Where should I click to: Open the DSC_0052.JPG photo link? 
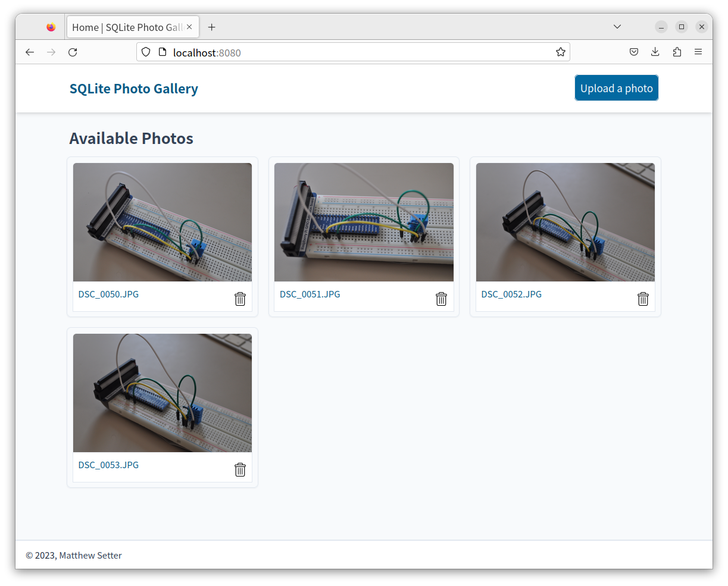coord(511,294)
